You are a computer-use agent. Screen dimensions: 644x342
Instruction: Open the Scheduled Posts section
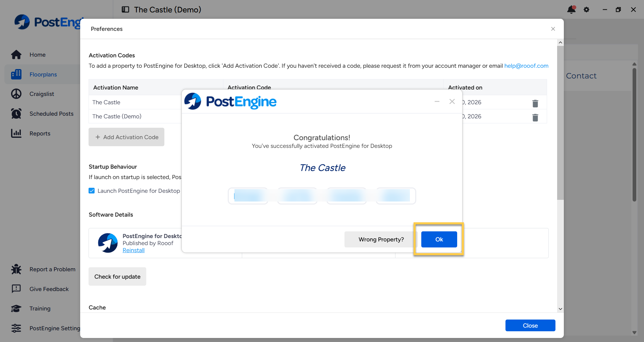(x=51, y=114)
